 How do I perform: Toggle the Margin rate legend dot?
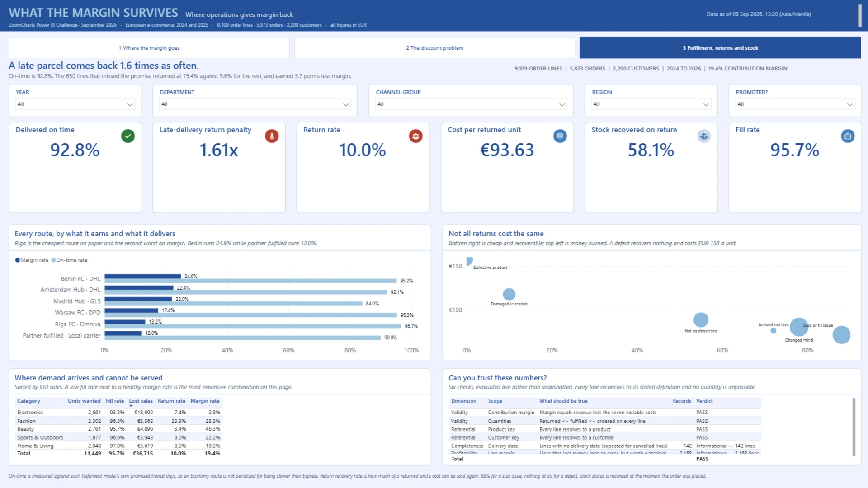pos(18,260)
